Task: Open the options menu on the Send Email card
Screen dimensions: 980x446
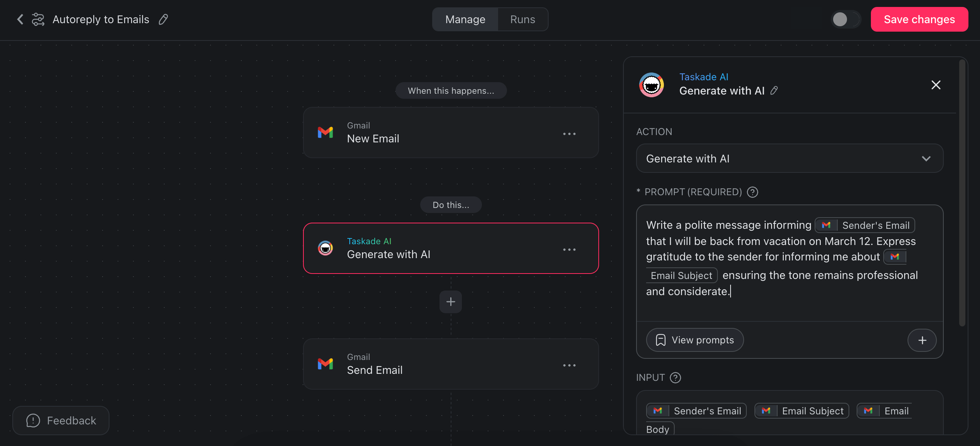Action: pos(569,365)
